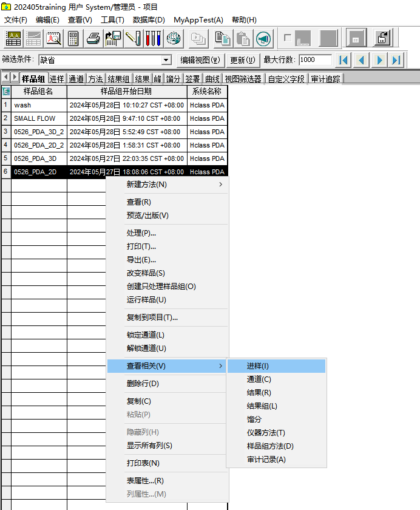420x510 pixels.
Task: Click the pencil and vial alter sample icon
Action: (x=134, y=38)
